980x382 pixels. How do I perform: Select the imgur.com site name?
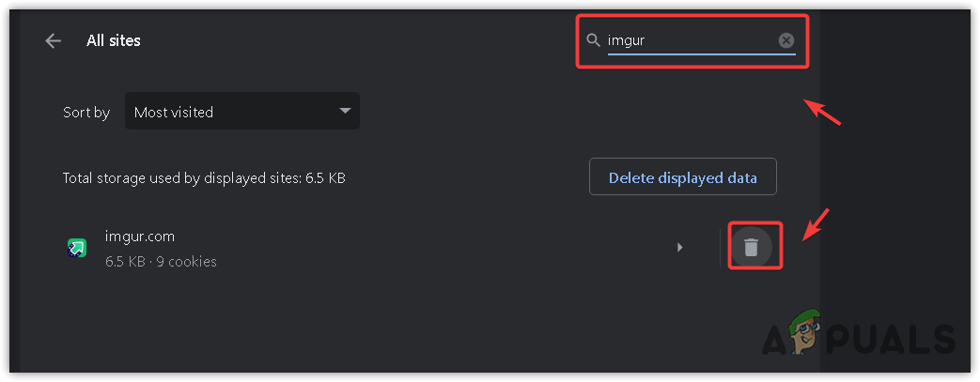[x=141, y=237]
